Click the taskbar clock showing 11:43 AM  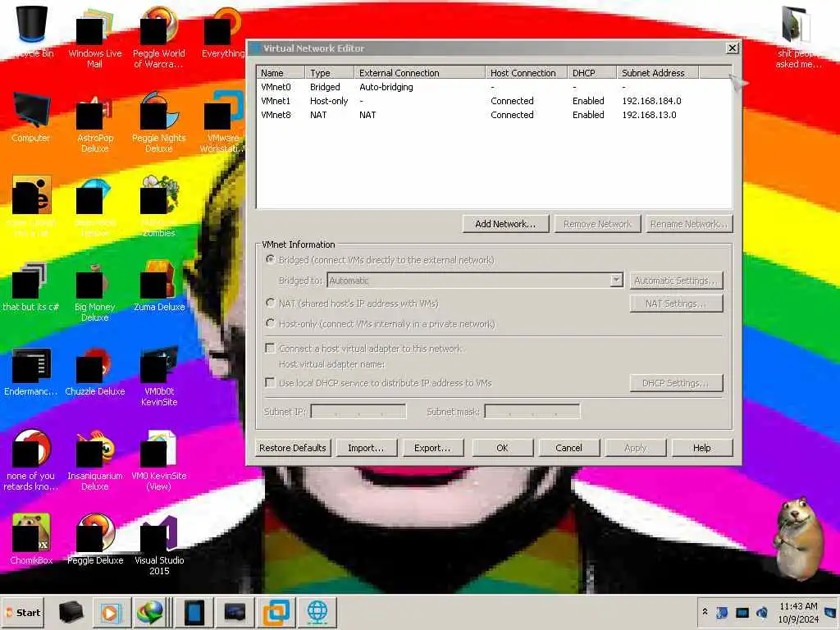[798, 612]
